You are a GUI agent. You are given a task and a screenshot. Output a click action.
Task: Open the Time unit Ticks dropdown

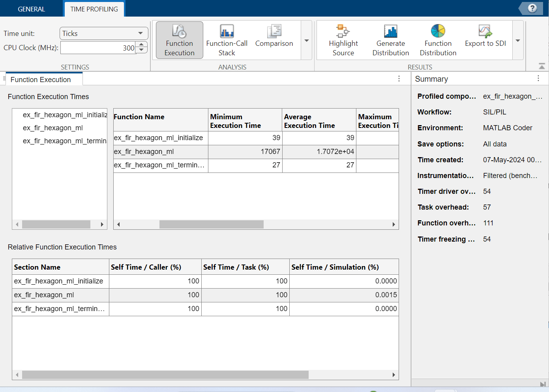coord(104,34)
